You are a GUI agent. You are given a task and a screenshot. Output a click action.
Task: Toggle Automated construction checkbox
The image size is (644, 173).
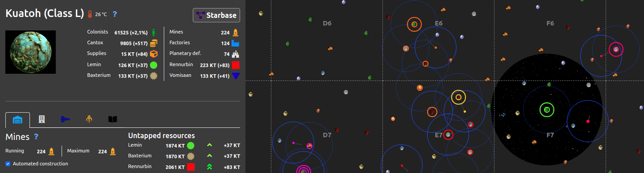(x=8, y=164)
